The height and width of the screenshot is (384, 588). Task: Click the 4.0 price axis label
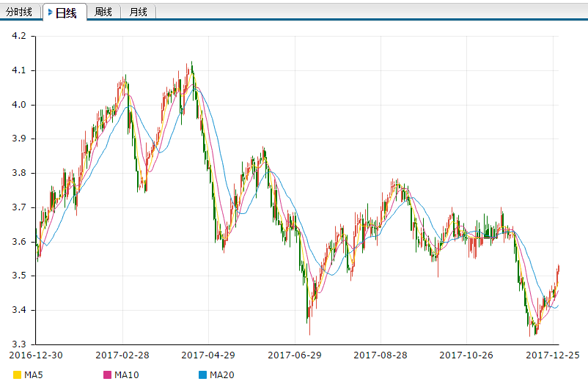pyautogui.click(x=19, y=105)
